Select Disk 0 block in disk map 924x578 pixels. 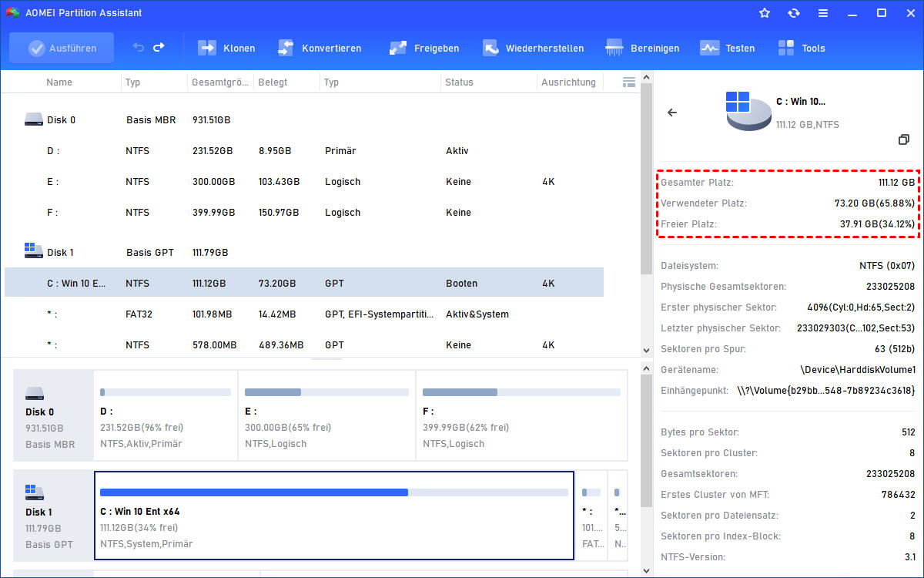click(53, 415)
